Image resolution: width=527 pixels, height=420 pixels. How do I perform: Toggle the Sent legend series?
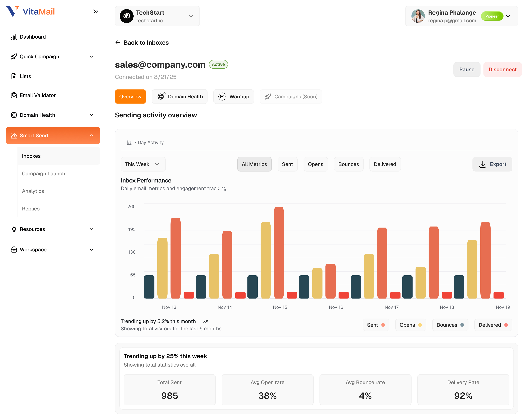(x=376, y=325)
